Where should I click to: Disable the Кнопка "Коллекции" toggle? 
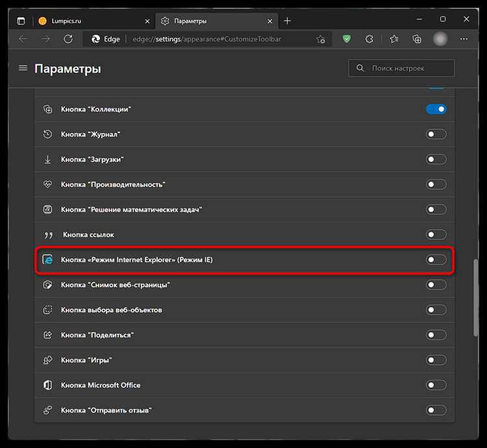click(436, 109)
